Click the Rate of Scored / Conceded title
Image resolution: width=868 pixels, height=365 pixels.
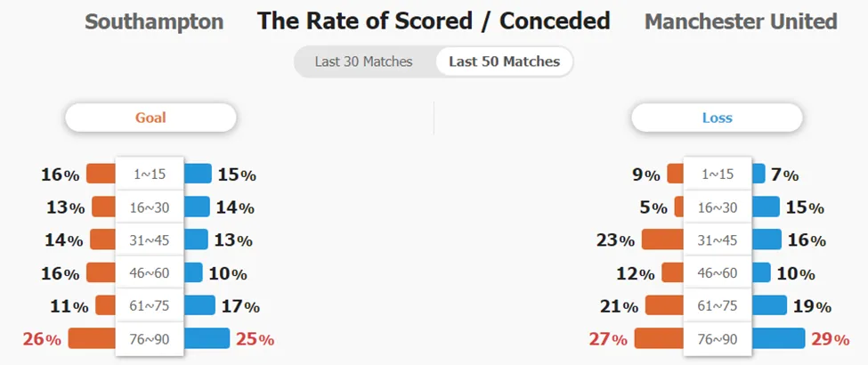click(434, 21)
